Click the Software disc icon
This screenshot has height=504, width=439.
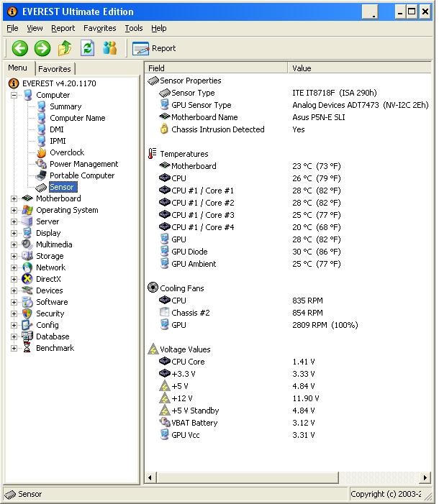27,302
